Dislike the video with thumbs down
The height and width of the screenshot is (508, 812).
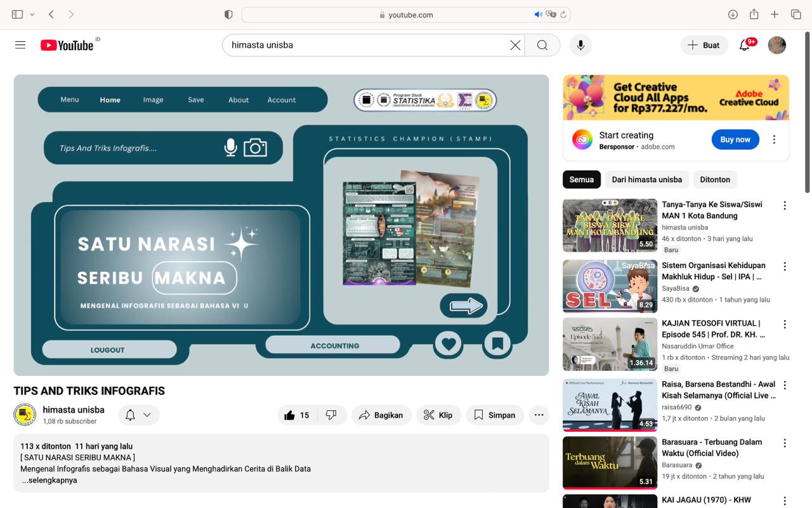pos(331,415)
